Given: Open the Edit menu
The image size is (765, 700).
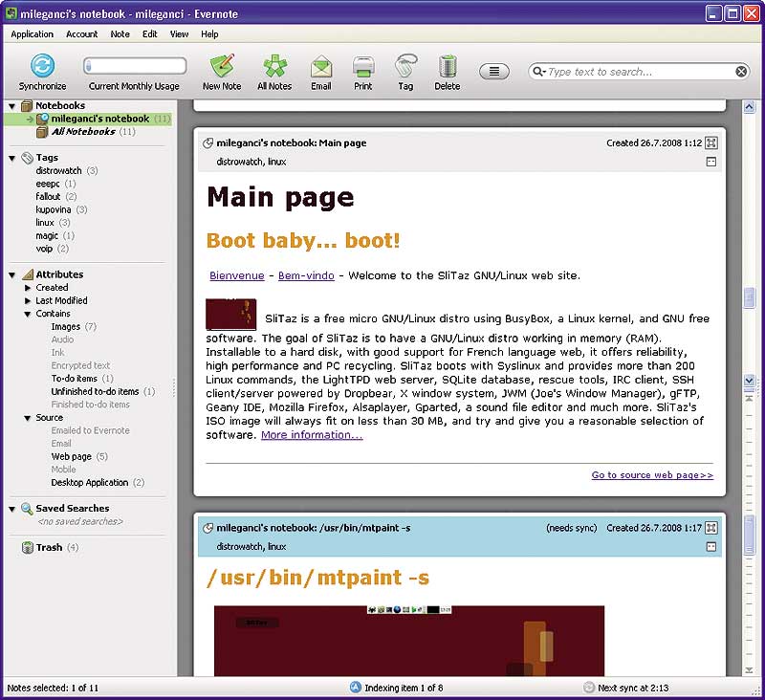Looking at the screenshot, I should click(x=150, y=34).
